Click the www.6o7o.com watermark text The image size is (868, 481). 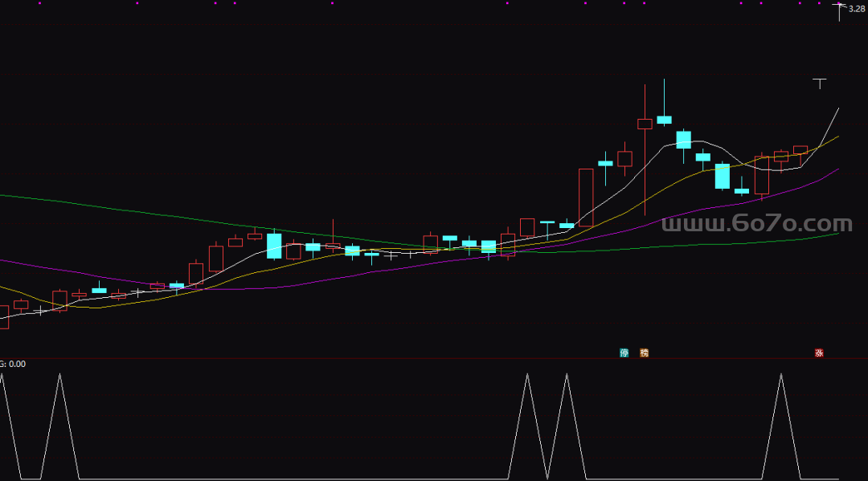pyautogui.click(x=756, y=223)
